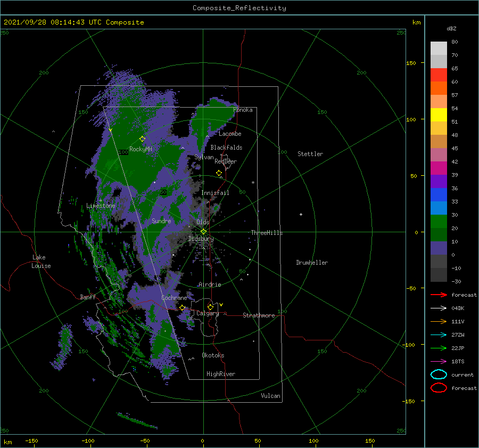
Task: Click the Vulcan label
Action: 270,395
